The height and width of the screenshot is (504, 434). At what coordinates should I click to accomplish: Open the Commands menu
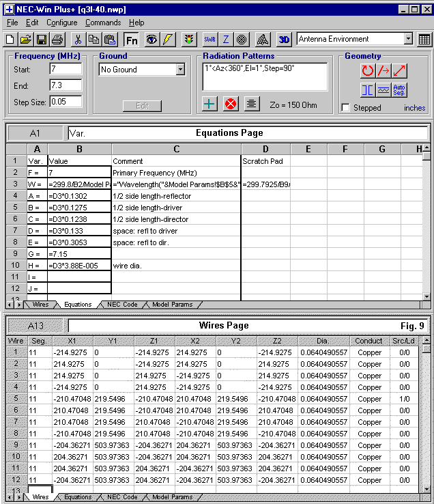[102, 23]
